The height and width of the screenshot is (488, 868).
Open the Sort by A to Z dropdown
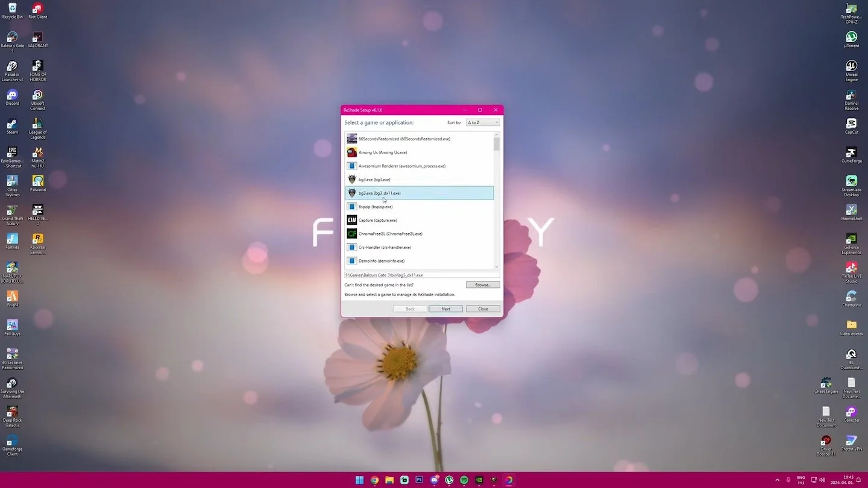[483, 122]
